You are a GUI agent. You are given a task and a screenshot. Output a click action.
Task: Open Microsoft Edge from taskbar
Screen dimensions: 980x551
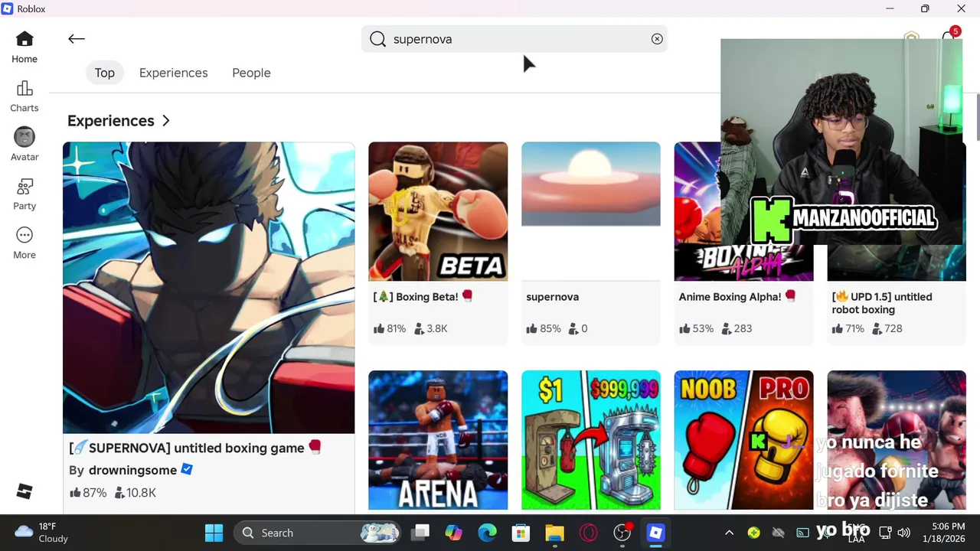pyautogui.click(x=488, y=533)
